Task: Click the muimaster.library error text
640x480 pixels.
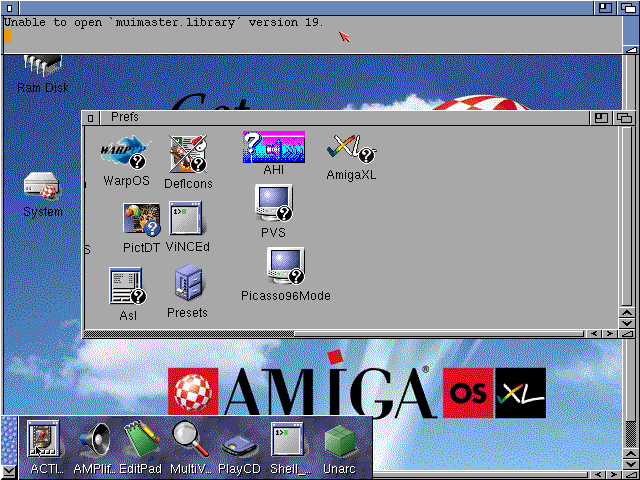Action: (x=164, y=22)
